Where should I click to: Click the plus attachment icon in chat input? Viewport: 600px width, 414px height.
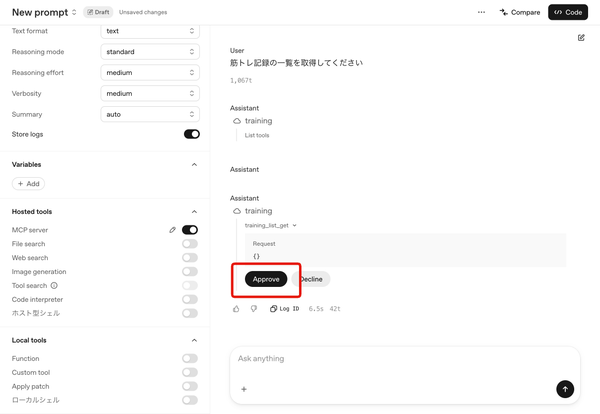point(244,389)
